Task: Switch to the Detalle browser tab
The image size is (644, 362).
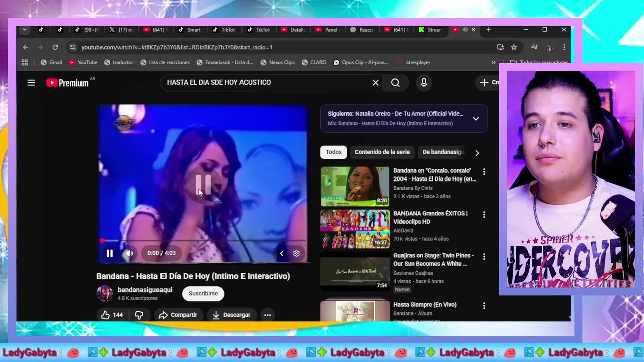Action: [293, 30]
